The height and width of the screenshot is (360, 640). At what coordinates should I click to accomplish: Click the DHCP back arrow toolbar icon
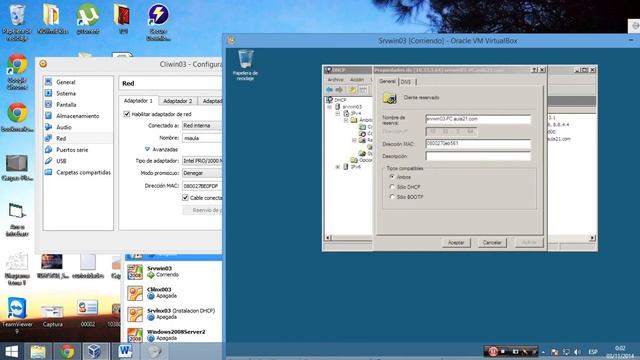pos(329,90)
